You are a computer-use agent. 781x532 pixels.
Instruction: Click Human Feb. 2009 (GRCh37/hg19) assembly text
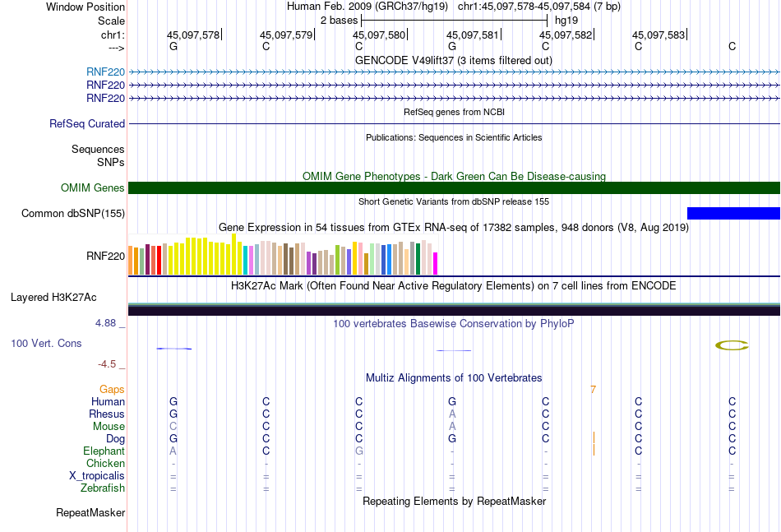(367, 7)
